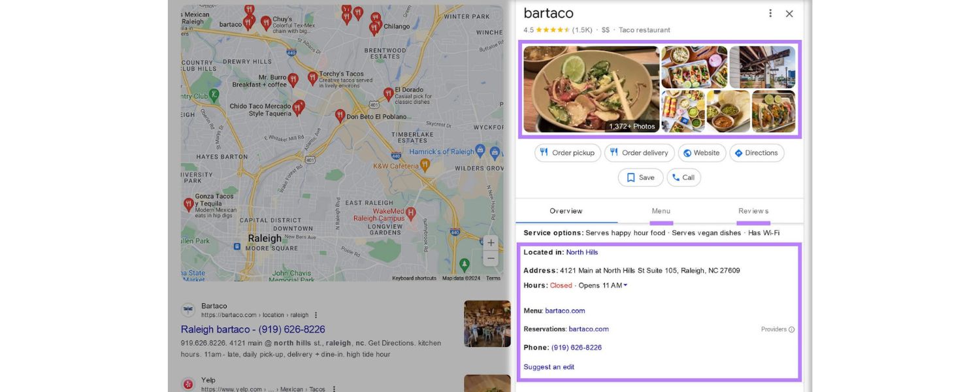
Task: Close the bartaco business panel
Action: pos(789,14)
